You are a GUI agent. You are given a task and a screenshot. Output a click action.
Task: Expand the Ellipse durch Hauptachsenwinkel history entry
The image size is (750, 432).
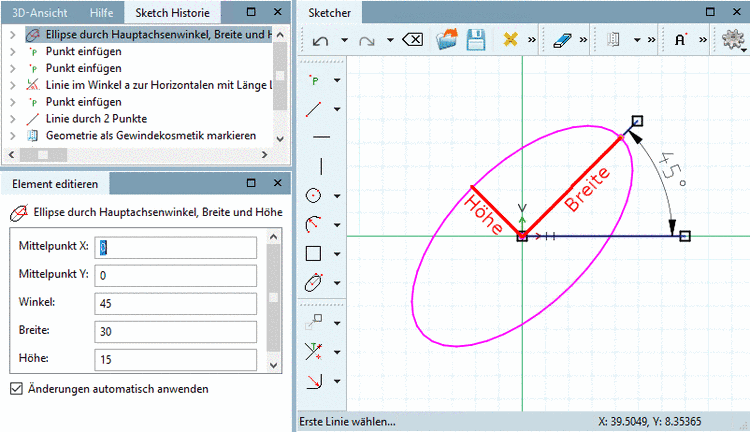(13, 34)
